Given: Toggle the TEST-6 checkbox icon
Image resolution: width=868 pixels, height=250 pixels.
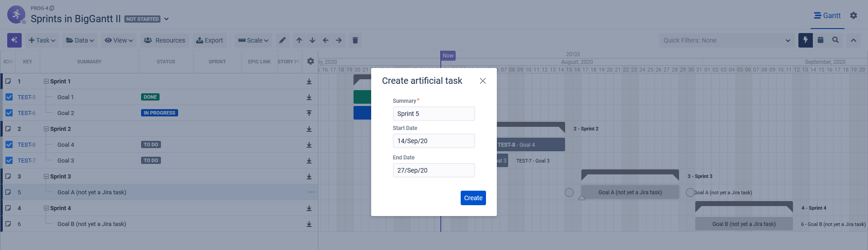Looking at the screenshot, I should pos(9,113).
